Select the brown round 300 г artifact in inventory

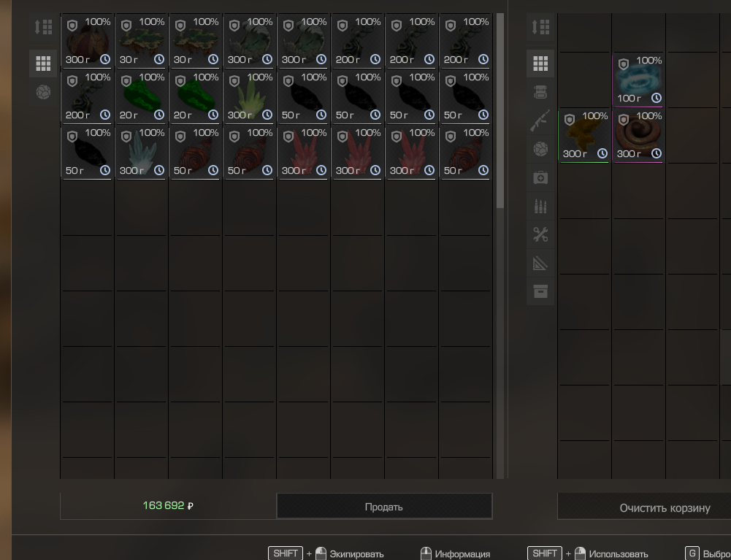click(87, 42)
